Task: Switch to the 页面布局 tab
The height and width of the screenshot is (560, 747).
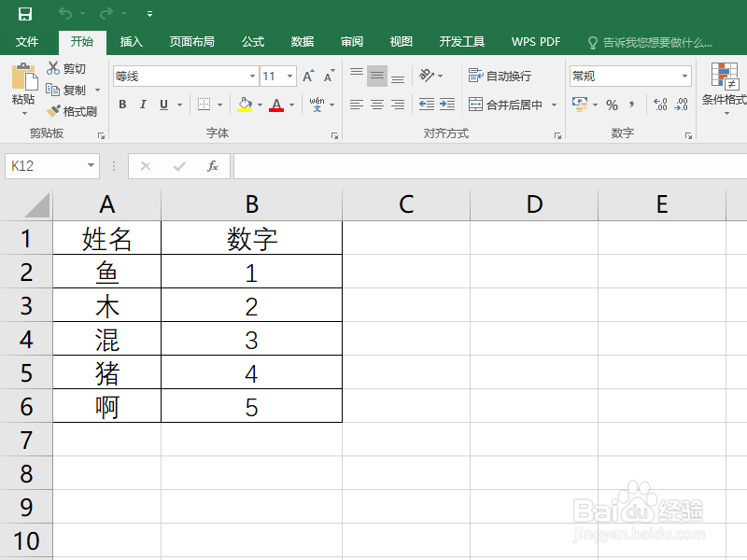Action: (192, 42)
